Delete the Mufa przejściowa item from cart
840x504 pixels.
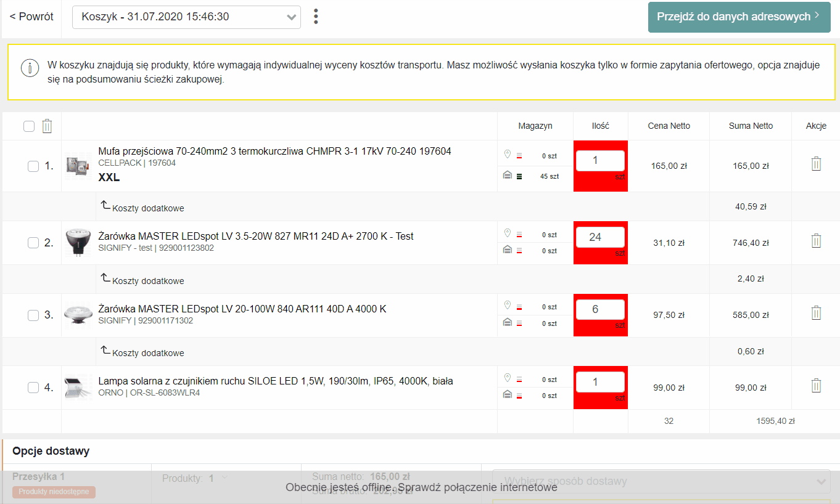coord(816,164)
